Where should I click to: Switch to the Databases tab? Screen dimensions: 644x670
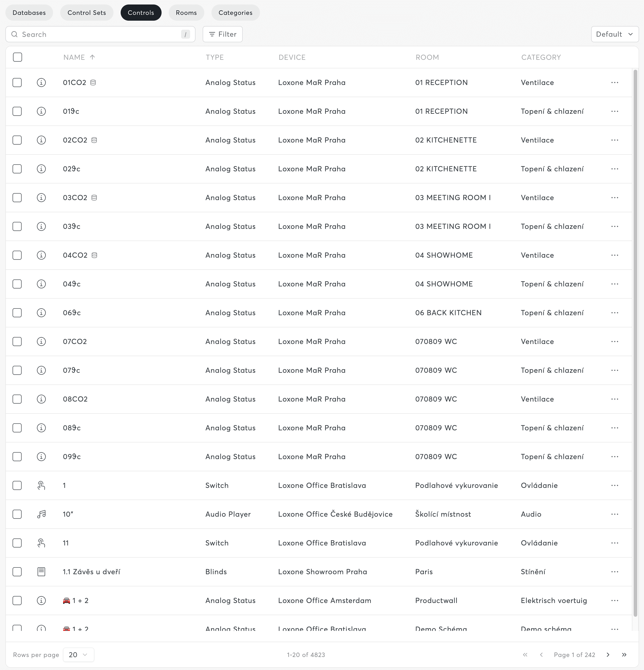pyautogui.click(x=29, y=13)
